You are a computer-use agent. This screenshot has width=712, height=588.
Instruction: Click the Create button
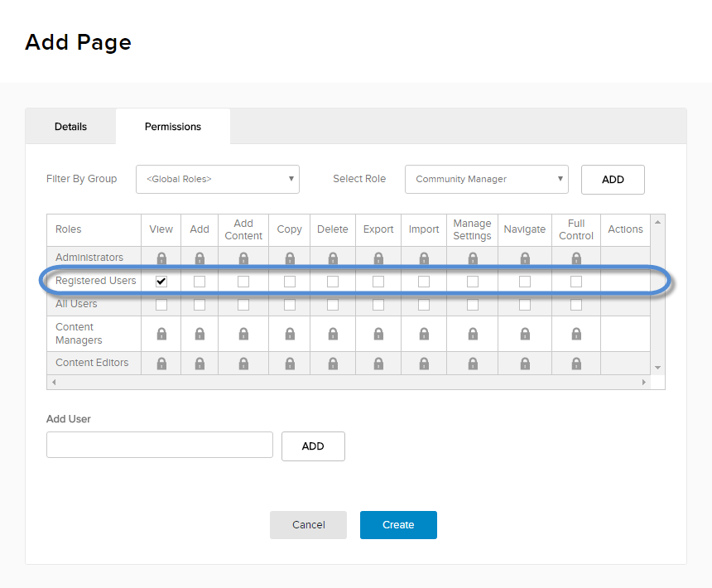(398, 525)
